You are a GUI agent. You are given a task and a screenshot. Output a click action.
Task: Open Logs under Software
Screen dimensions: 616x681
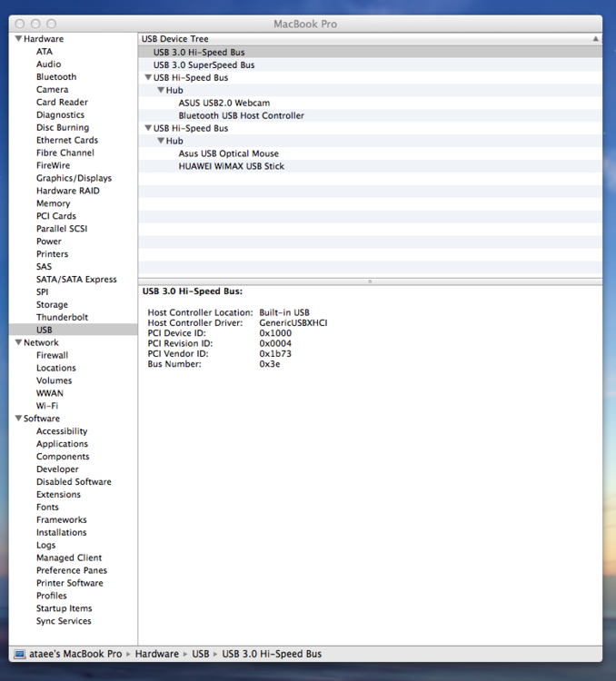(46, 545)
